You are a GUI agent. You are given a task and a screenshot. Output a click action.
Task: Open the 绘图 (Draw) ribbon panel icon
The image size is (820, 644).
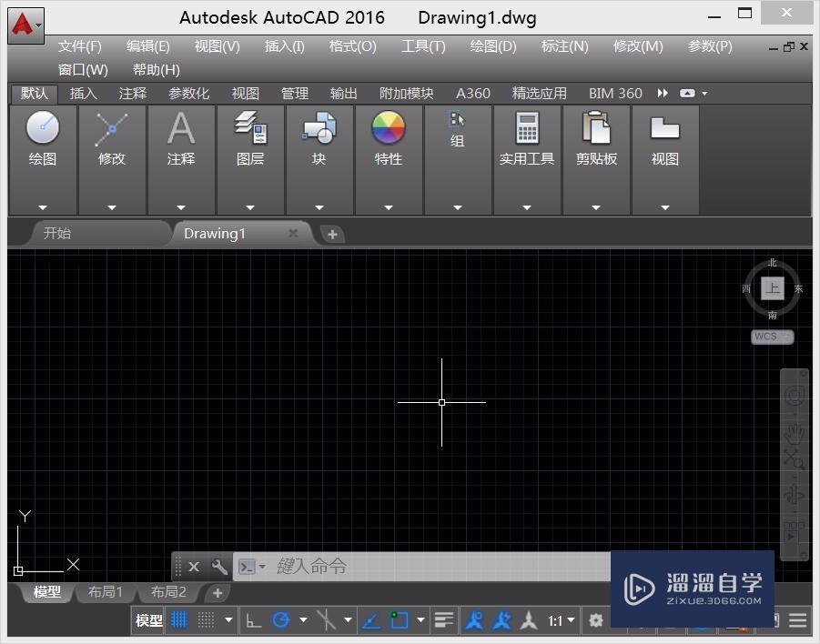[43, 127]
